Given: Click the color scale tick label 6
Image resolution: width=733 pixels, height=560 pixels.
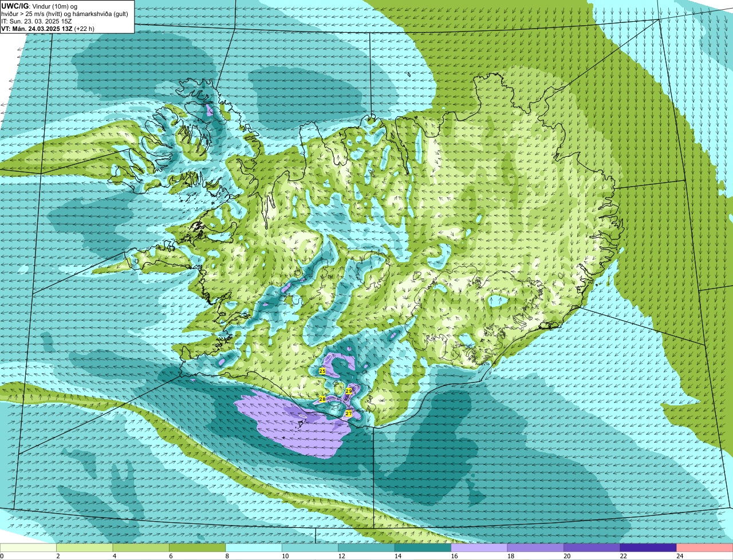Looking at the screenshot, I should [x=170, y=556].
